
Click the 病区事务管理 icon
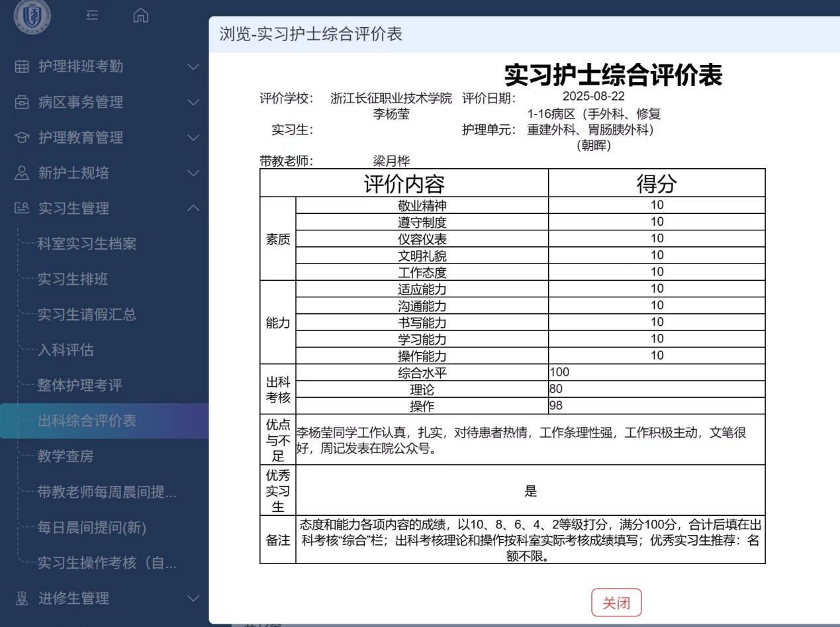pos(22,102)
